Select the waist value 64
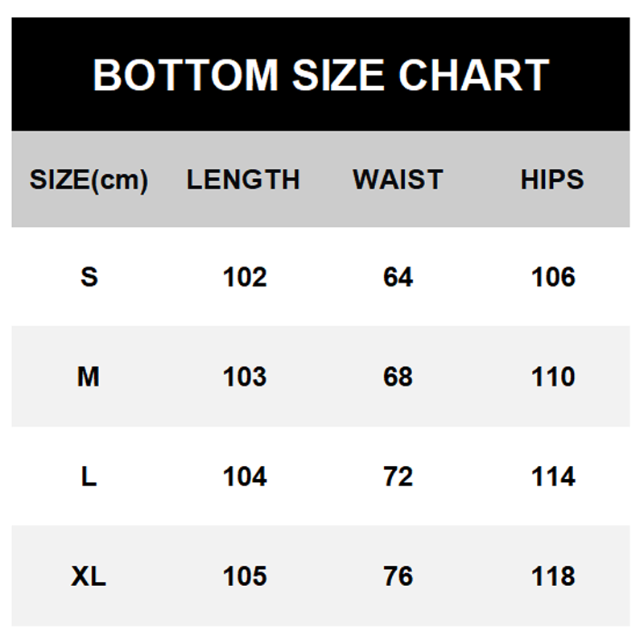644x644 pixels. [x=398, y=277]
